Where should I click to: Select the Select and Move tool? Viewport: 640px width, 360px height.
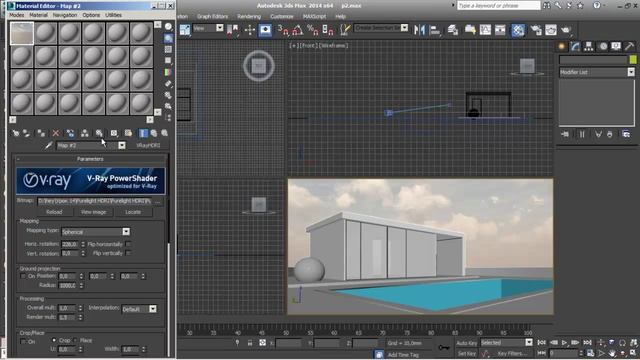[249, 30]
